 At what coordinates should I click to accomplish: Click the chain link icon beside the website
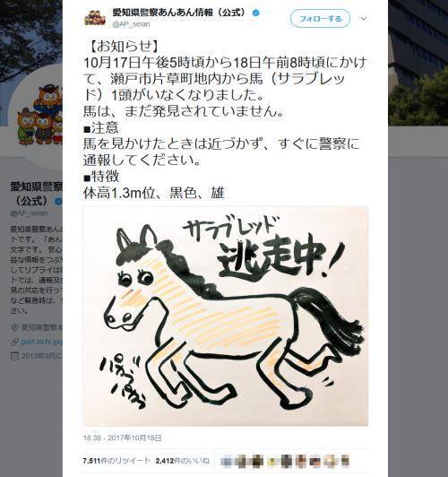tap(14, 342)
